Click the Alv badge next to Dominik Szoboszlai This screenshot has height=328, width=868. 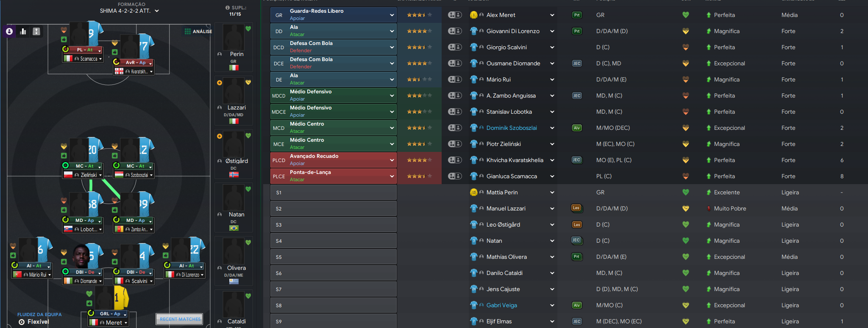pyautogui.click(x=576, y=128)
